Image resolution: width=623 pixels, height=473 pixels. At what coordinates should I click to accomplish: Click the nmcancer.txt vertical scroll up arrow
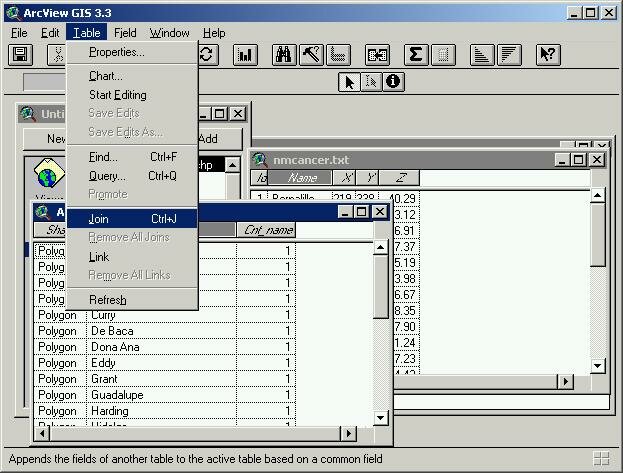[x=598, y=195]
